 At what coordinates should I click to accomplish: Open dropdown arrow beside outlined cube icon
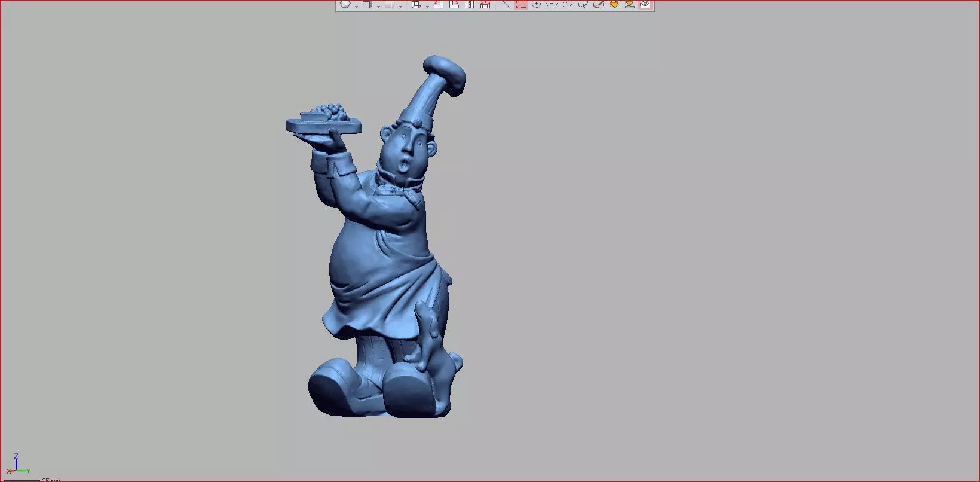pos(378,6)
